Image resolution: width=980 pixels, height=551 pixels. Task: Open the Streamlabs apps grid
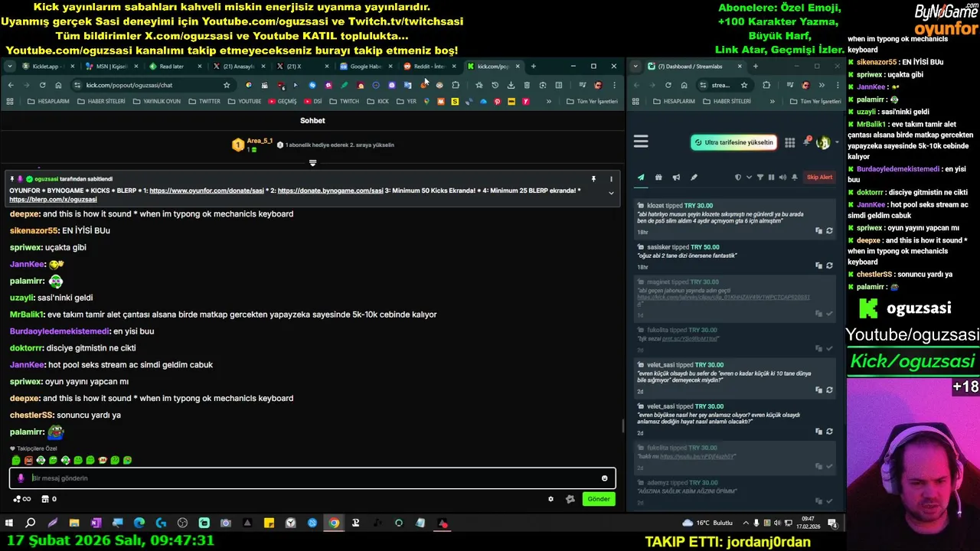click(789, 142)
